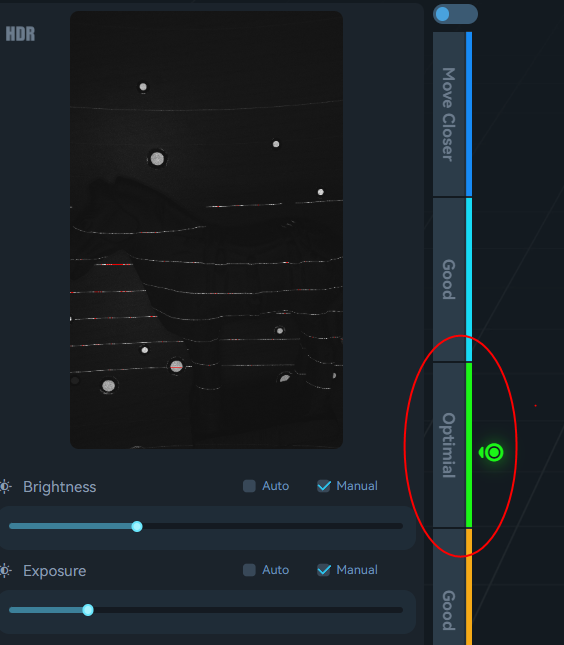Click the Exposure label text

coord(55,571)
